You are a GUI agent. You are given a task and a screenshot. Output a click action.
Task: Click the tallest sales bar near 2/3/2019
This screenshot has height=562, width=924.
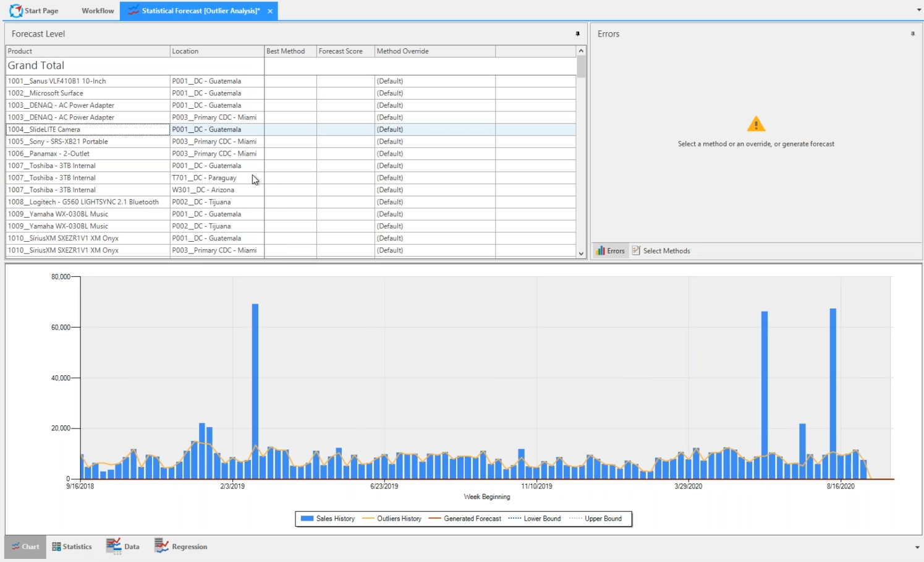point(255,391)
